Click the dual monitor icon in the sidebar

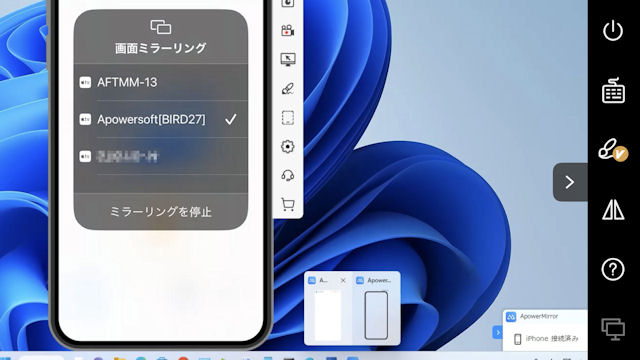click(x=613, y=329)
